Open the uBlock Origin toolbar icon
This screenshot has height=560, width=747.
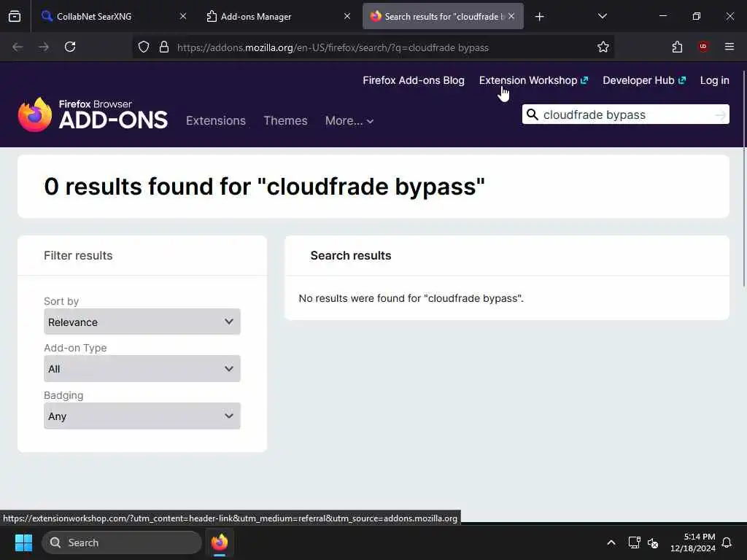click(703, 47)
